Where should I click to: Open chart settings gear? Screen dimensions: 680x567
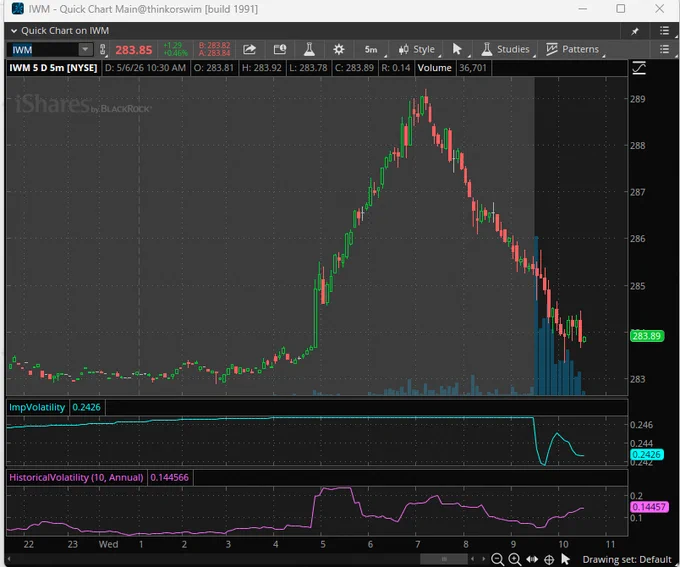(338, 49)
